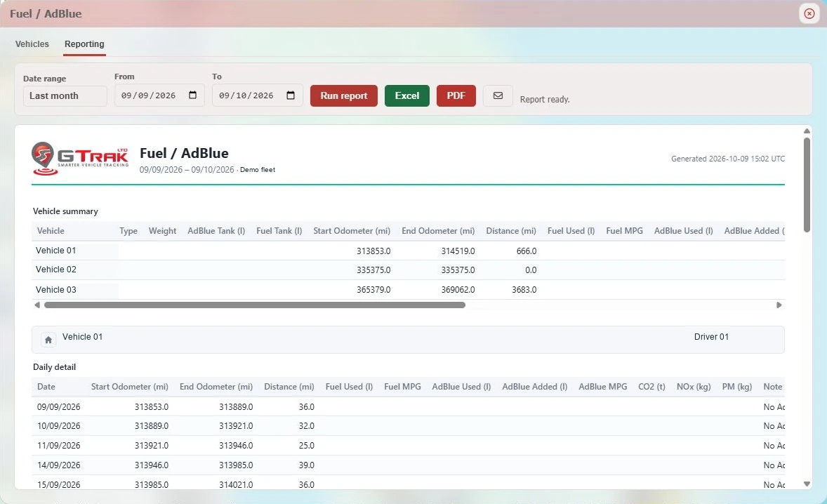Click the daily AdBlue Added (l) header
827x504 pixels.
534,387
